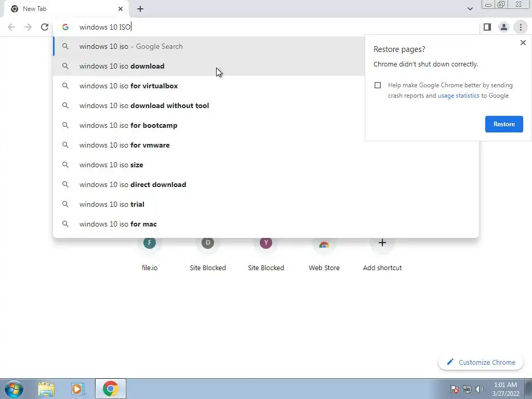Screen dimensions: 532x399
Task: Click the Restore button
Action: 504,124
